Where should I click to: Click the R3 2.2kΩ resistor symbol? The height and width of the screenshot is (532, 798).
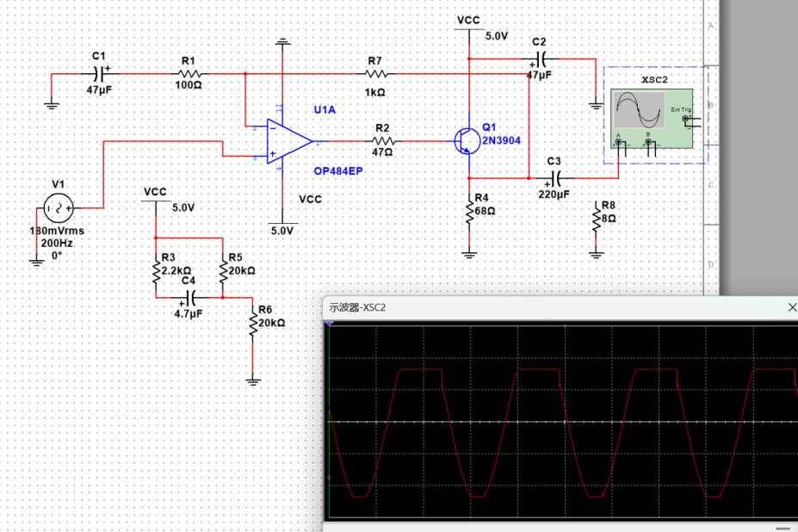(156, 271)
